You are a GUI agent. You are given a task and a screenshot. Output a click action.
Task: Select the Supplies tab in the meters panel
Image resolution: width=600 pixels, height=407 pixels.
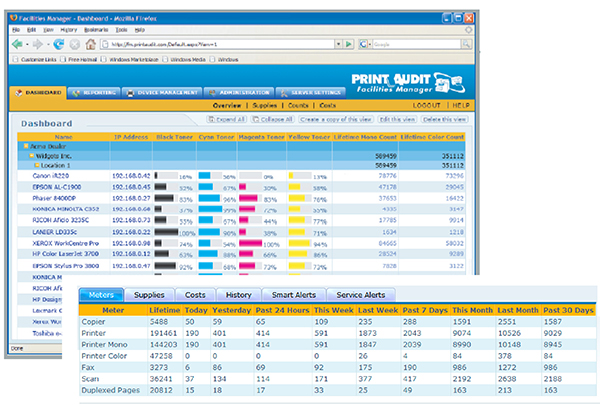[x=149, y=295]
